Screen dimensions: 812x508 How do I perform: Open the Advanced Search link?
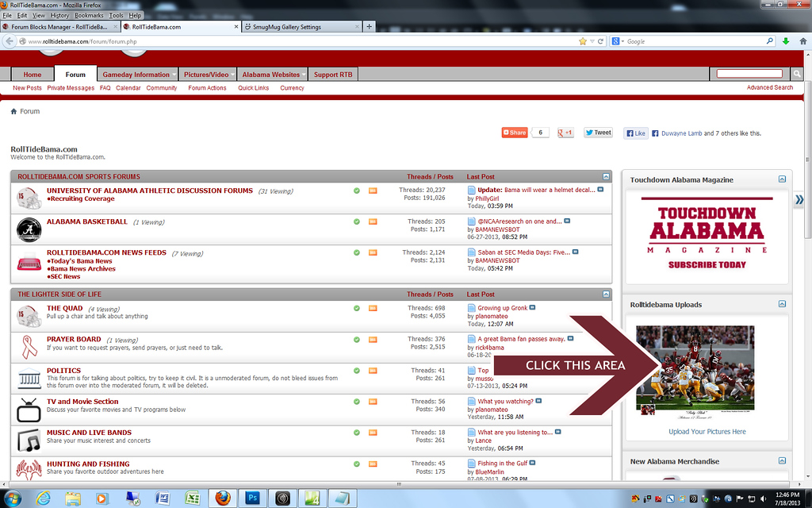click(x=769, y=87)
